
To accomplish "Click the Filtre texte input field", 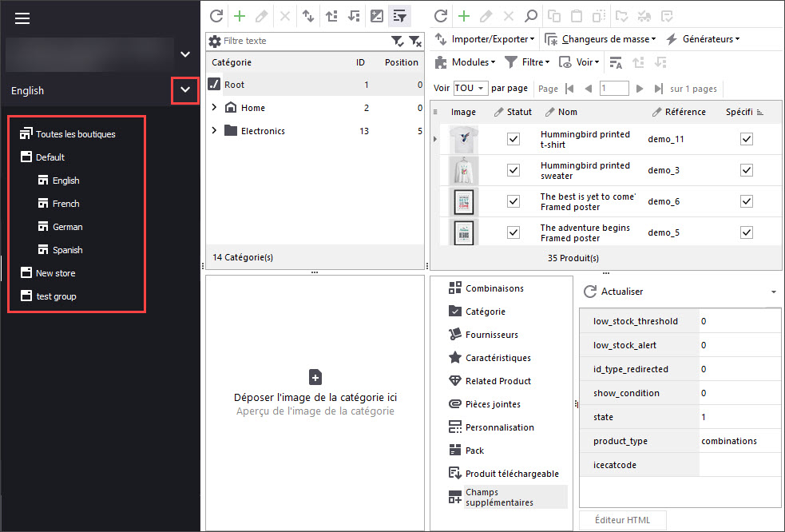I will pos(305,41).
